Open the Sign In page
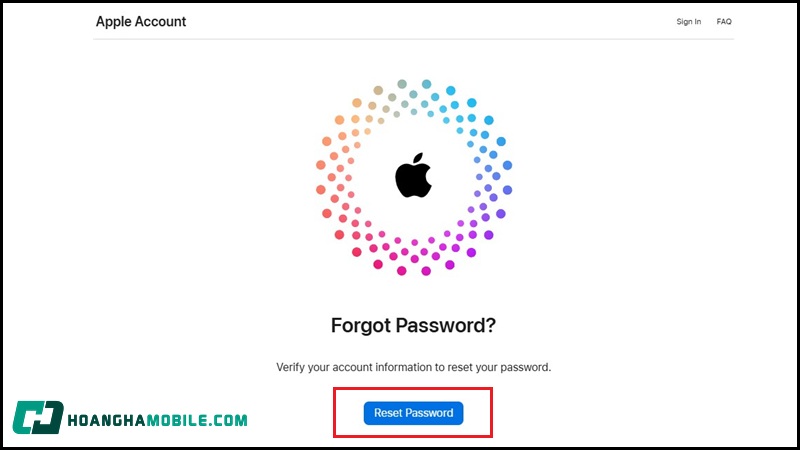Viewport: 800px width, 450px height. coord(688,22)
